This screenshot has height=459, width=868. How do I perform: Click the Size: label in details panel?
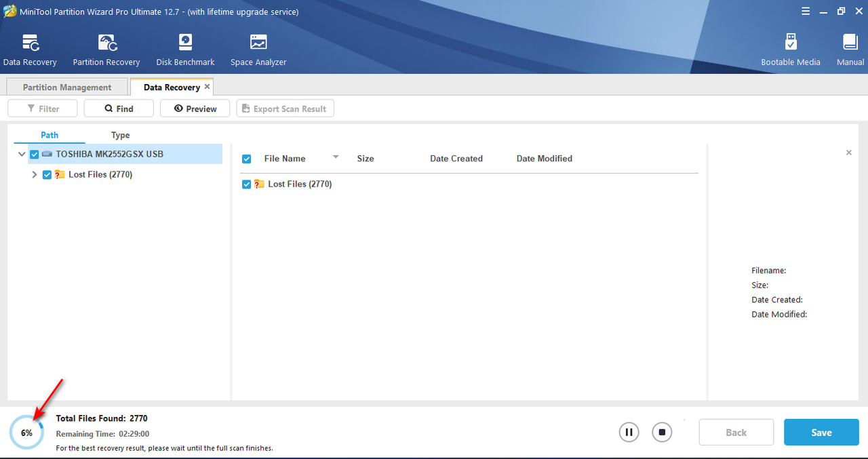(759, 285)
